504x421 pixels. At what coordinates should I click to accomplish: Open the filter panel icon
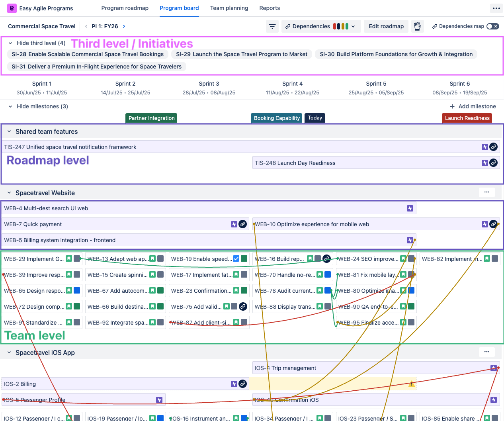click(x=272, y=26)
